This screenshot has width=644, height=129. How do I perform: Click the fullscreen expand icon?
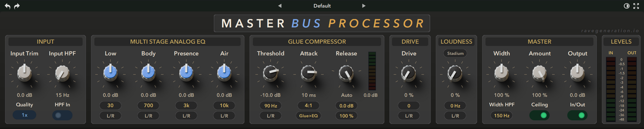[x=636, y=6]
